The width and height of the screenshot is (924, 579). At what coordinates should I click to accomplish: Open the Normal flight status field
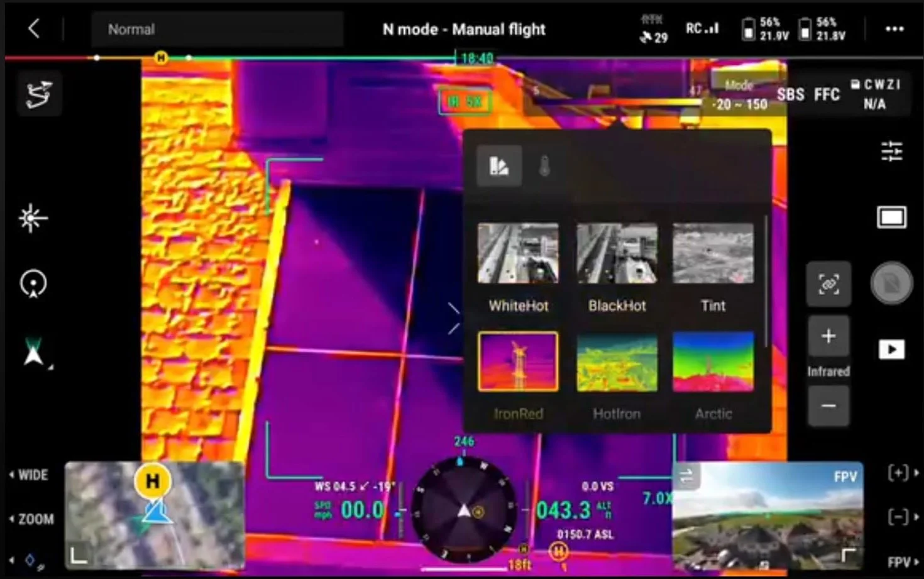tap(217, 29)
